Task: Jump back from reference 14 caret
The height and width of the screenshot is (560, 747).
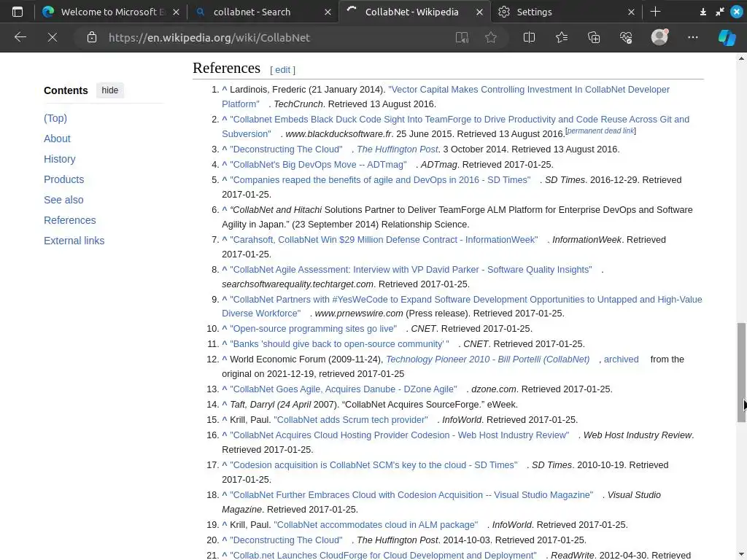Action: coord(225,405)
